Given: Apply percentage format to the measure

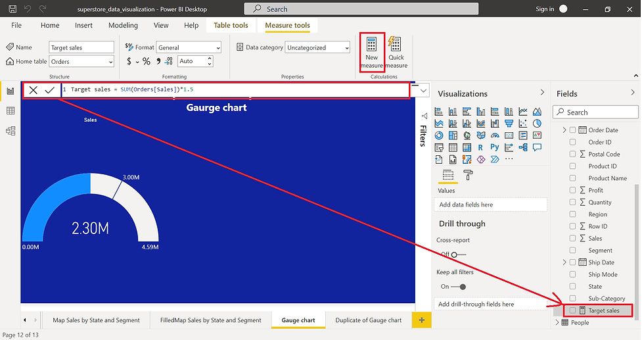Looking at the screenshot, I should [146, 62].
